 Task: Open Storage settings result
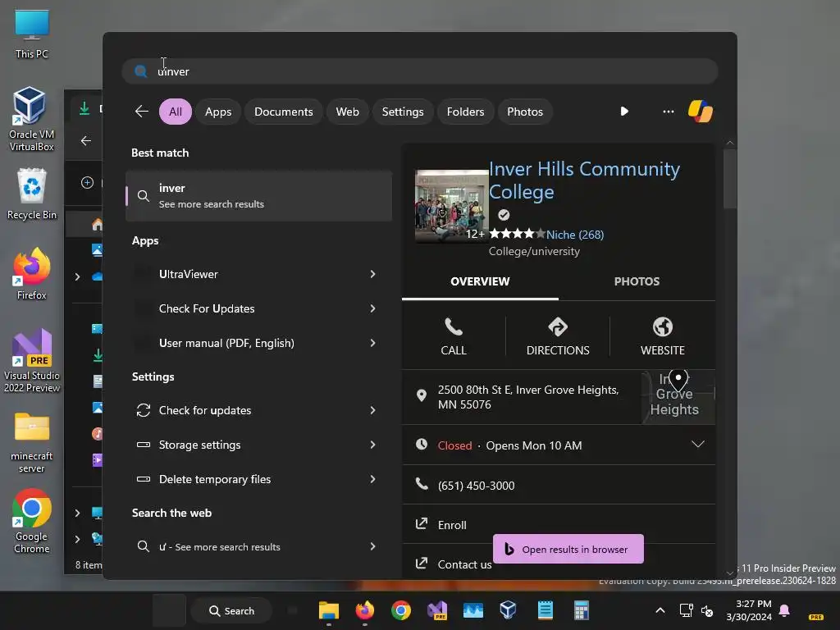pos(258,445)
